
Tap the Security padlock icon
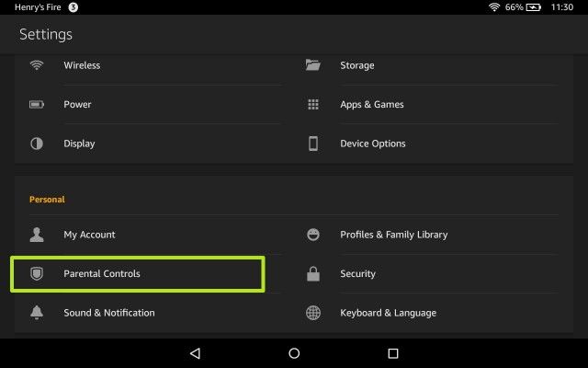point(313,274)
